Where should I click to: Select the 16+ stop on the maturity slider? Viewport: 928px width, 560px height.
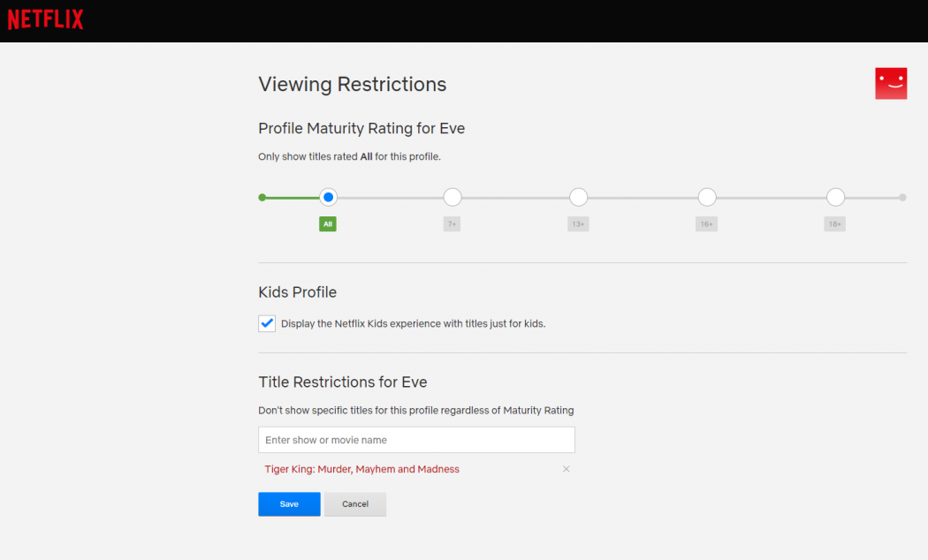tap(706, 197)
